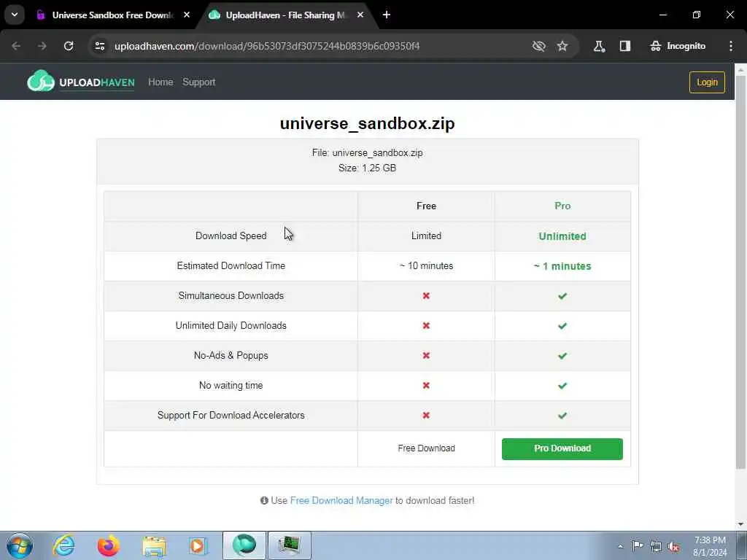Viewport: 747px width, 560px height.
Task: Open the taskbar clock showing 7:38 PM
Action: [x=710, y=546]
